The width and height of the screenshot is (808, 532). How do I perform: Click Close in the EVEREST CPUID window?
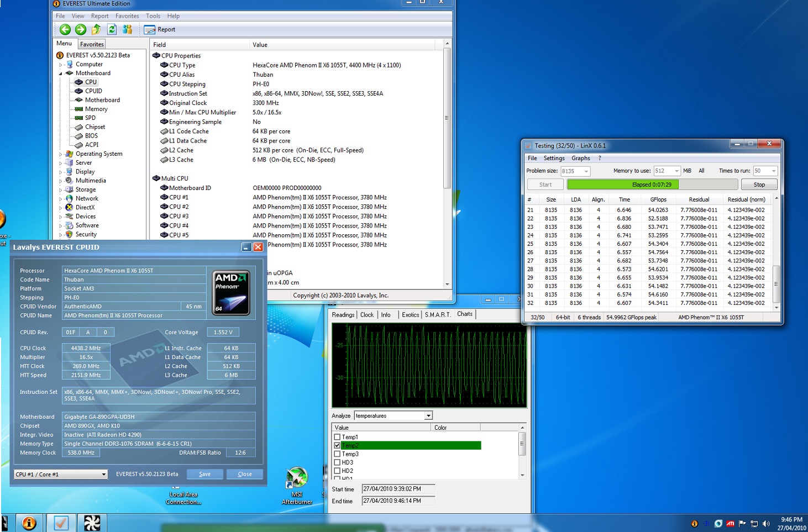pyautogui.click(x=245, y=474)
